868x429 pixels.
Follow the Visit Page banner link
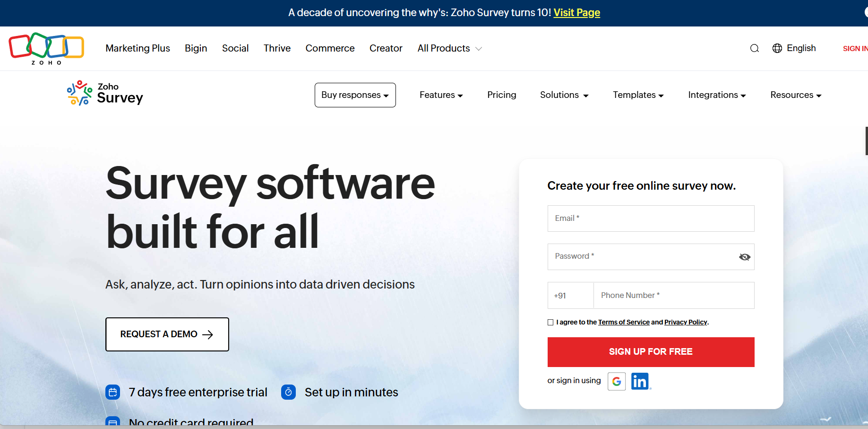pyautogui.click(x=576, y=13)
